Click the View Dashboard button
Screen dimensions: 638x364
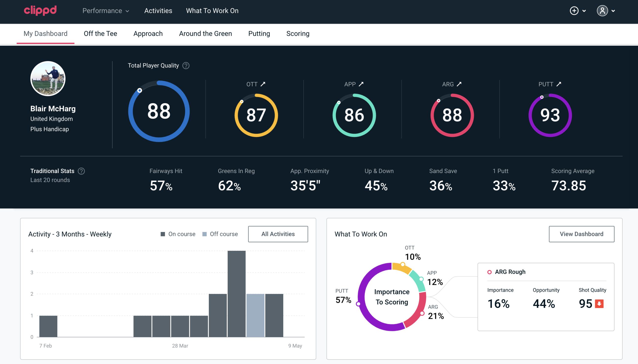click(x=581, y=234)
